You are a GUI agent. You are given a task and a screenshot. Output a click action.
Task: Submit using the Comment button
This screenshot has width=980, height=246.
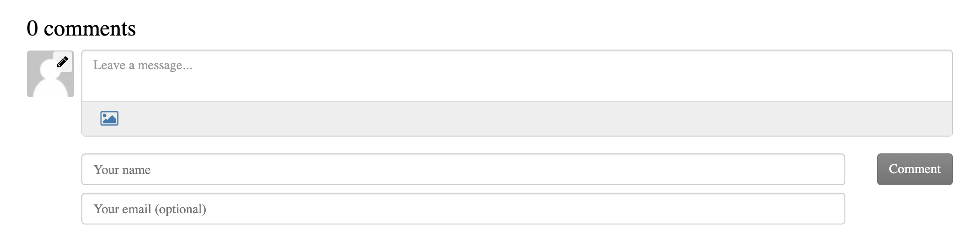coord(915,169)
